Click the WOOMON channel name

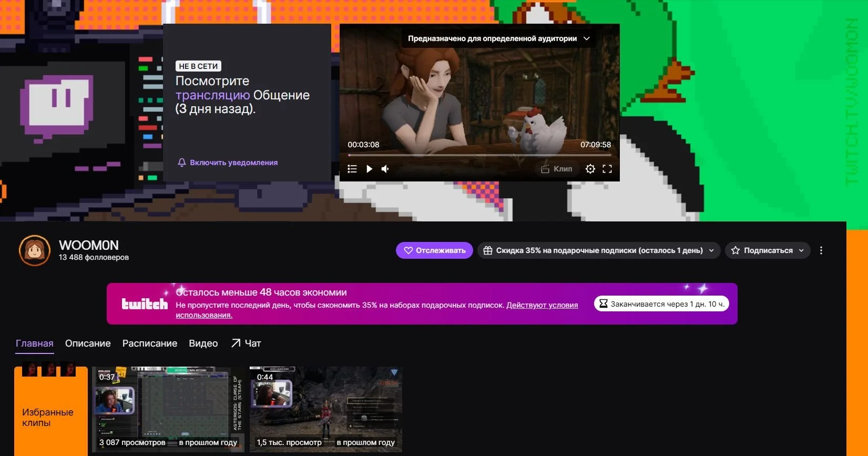point(89,245)
